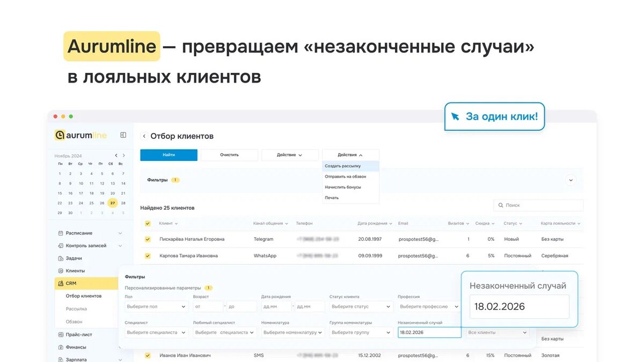Toggle the select-all clients checkbox in header

coord(147,223)
